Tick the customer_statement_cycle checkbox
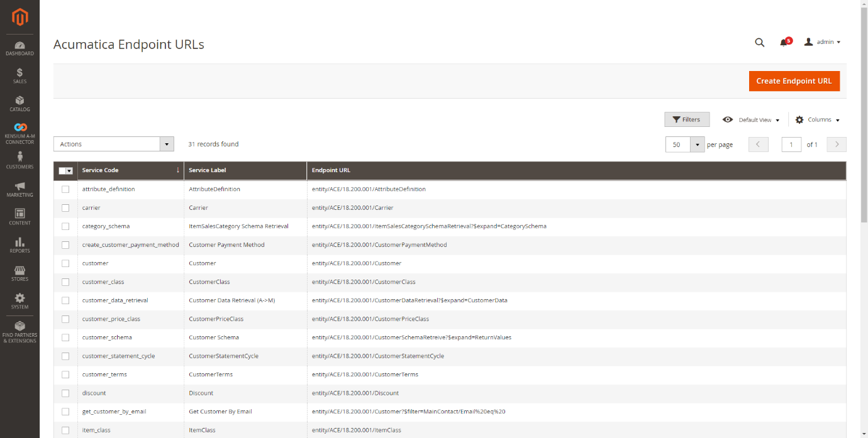This screenshot has width=868, height=438. tap(65, 356)
